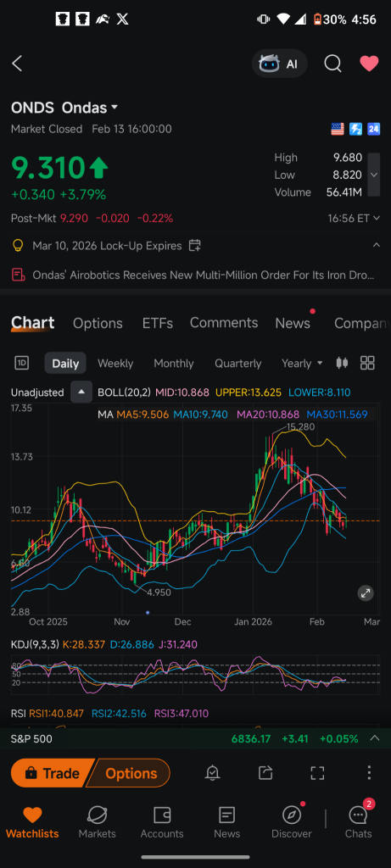Tap the 4.950 low price marker
Image resolution: width=391 pixels, height=868 pixels.
(x=159, y=593)
